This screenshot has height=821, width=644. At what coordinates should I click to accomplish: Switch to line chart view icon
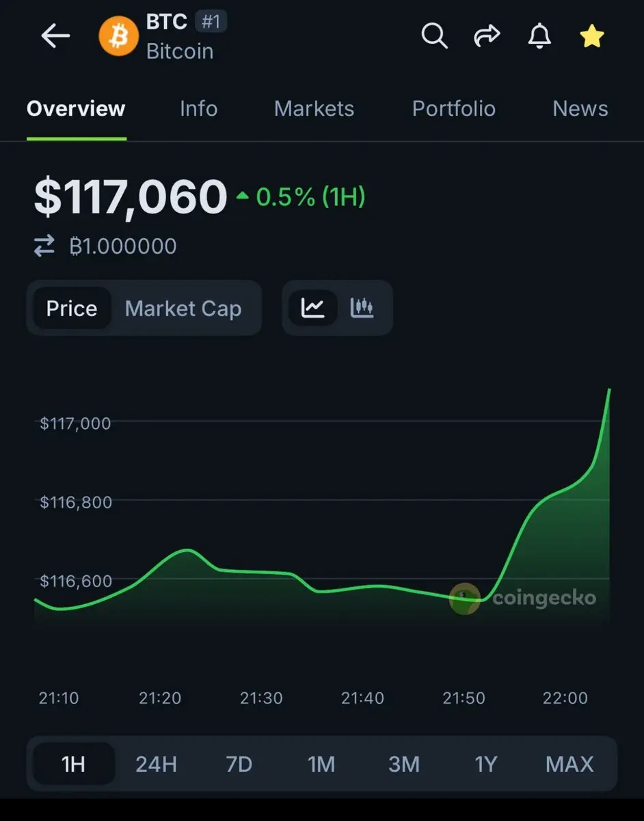pyautogui.click(x=313, y=308)
